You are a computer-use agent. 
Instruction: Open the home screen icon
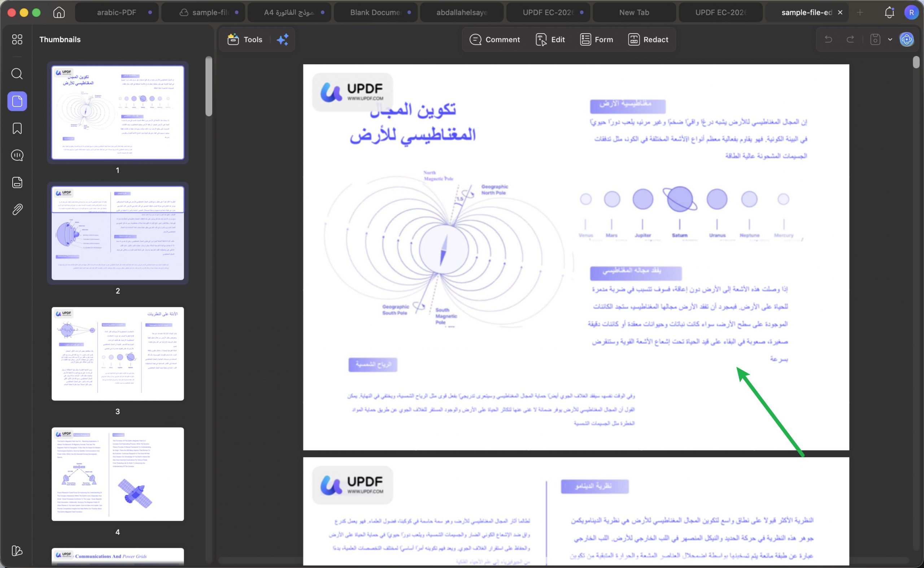pos(59,12)
